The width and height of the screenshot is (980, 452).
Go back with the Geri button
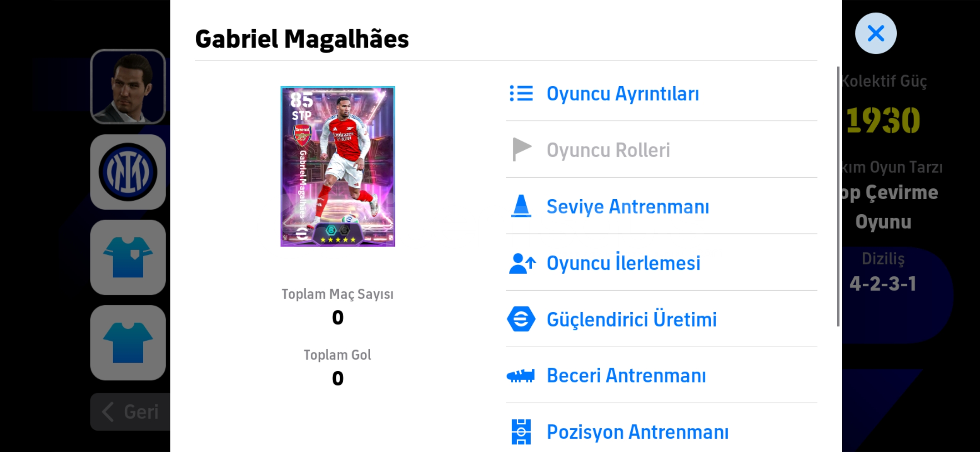pyautogui.click(x=130, y=412)
